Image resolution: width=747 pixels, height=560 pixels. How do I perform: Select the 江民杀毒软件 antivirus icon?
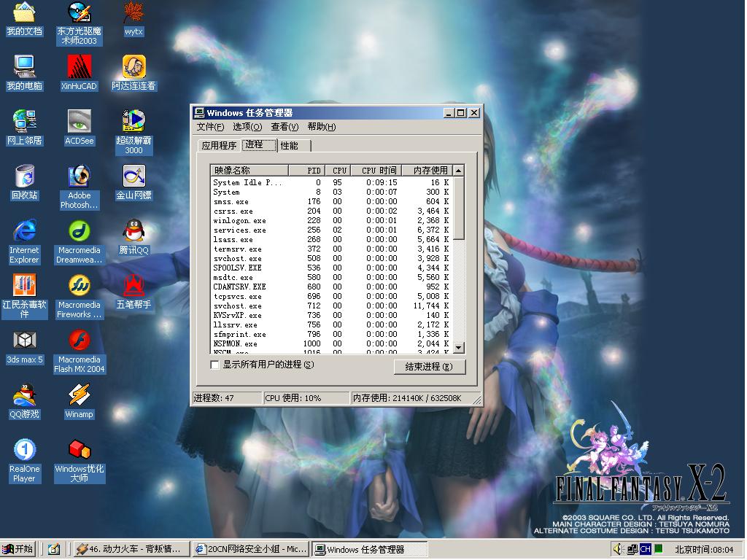pyautogui.click(x=24, y=297)
